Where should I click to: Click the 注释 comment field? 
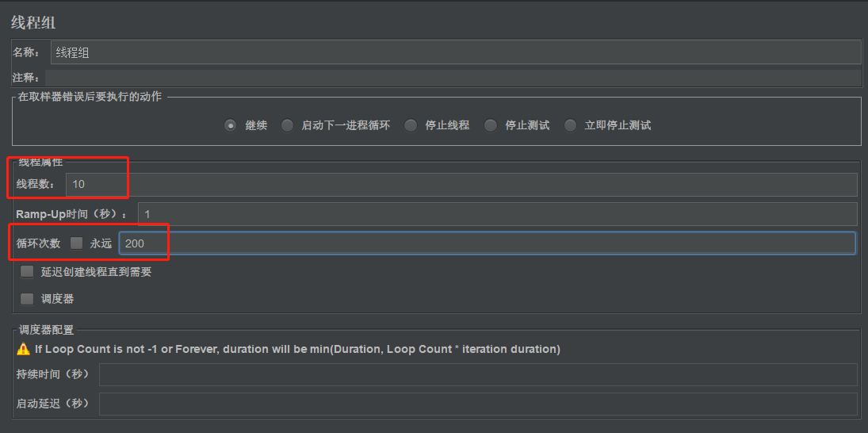tap(453, 78)
